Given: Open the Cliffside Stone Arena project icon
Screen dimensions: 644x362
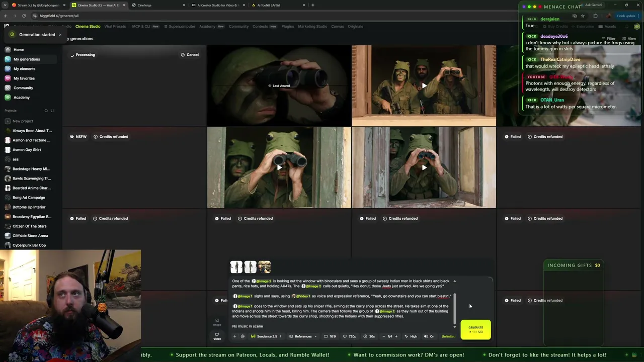Looking at the screenshot, I should point(8,236).
